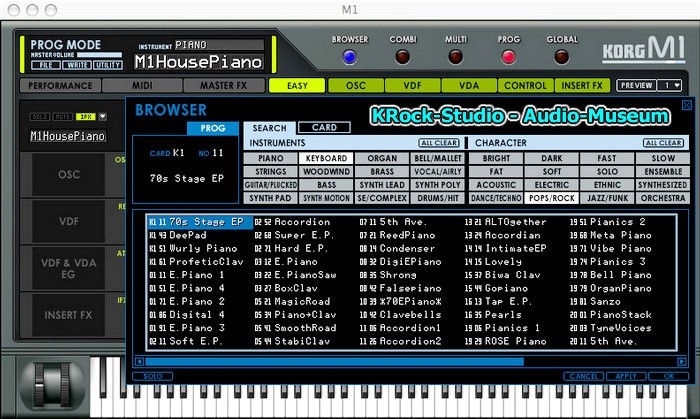
Task: Select the '70s Stage EP' program row
Action: 200,222
